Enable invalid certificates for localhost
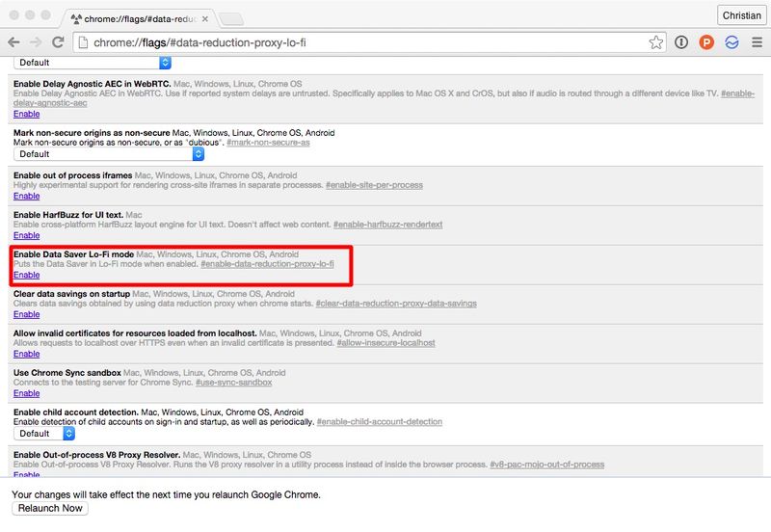The width and height of the screenshot is (771, 532). click(x=27, y=354)
